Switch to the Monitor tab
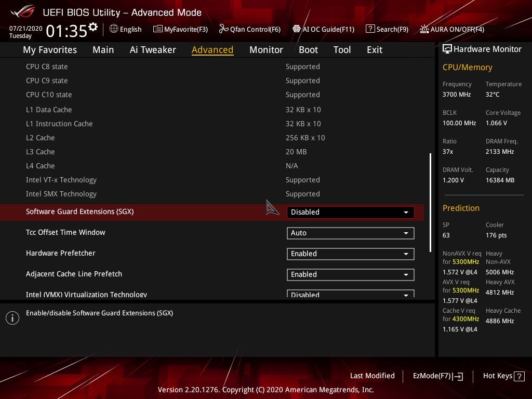Screen dimensions: 532x399 point(266,50)
